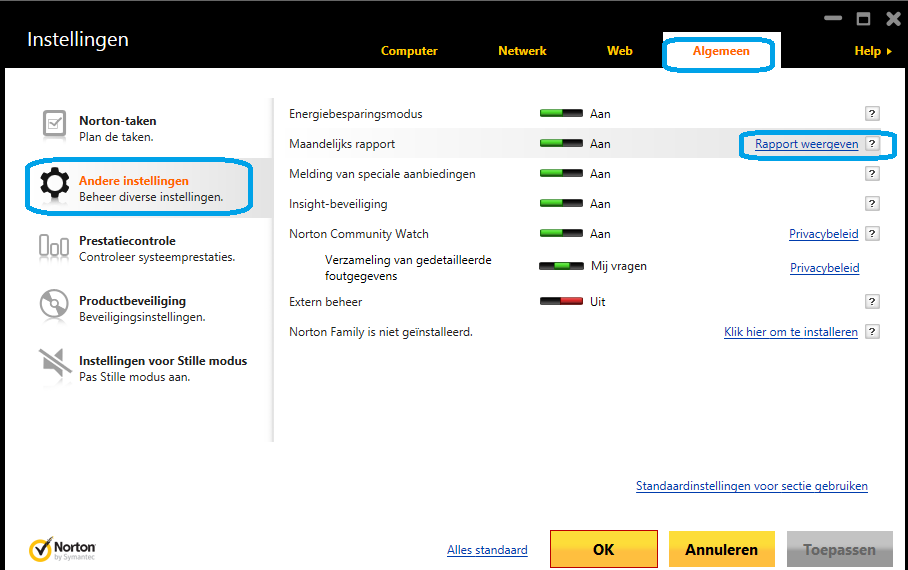Select Andere instellingen section

pos(148,188)
